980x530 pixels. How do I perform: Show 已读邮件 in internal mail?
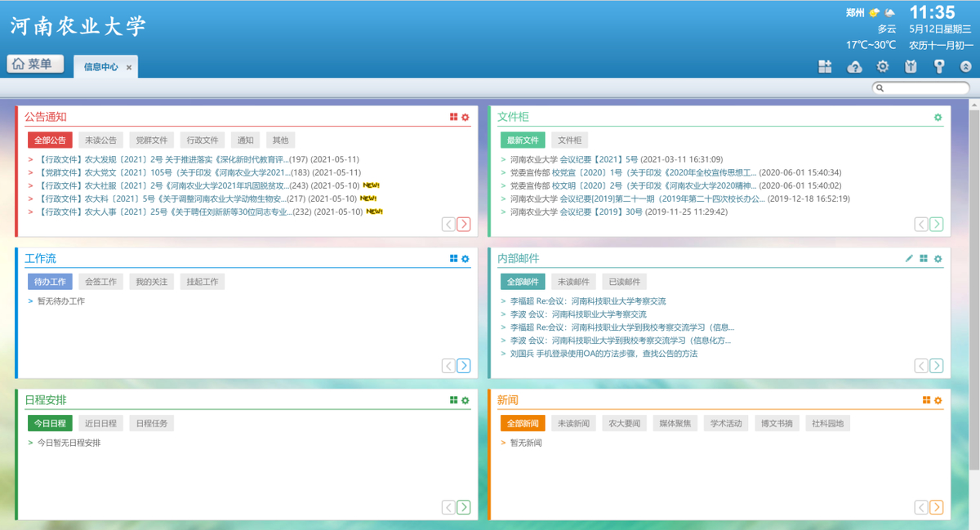coord(624,282)
